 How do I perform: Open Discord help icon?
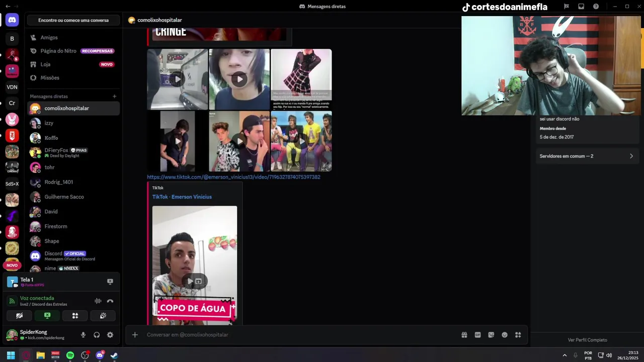(596, 7)
